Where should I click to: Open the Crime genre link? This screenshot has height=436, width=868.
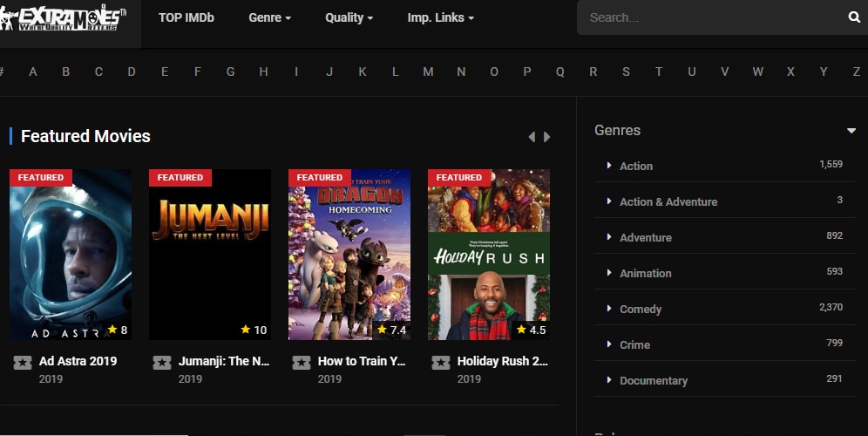pos(635,345)
